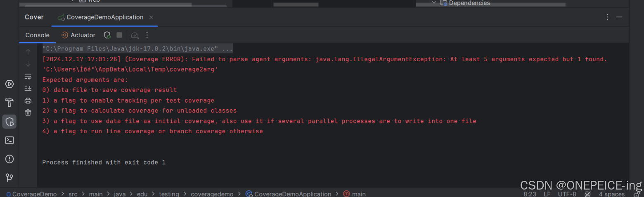Click 'line coverage or branch coverage' line
Viewport: 644px width, 197px height.
[x=153, y=132]
